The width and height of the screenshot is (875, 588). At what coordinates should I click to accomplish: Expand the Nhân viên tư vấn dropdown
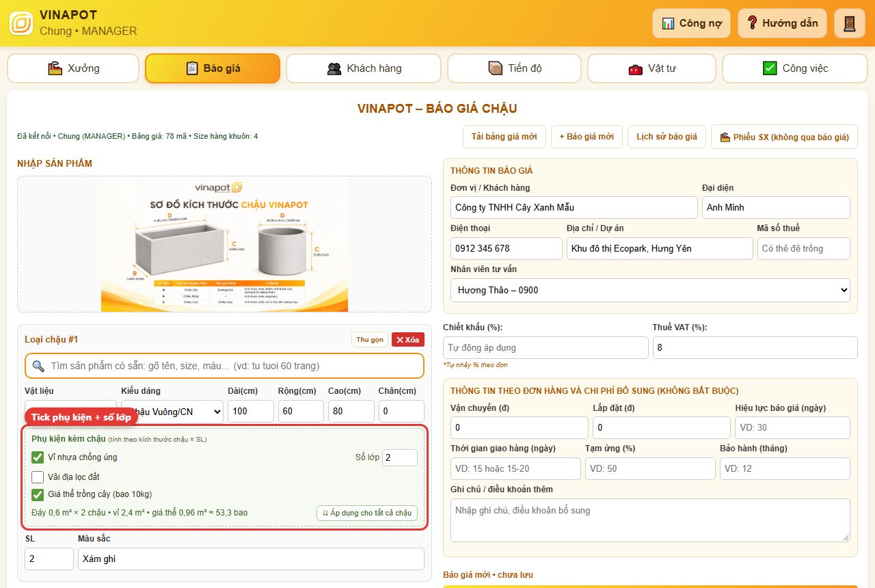coord(650,290)
